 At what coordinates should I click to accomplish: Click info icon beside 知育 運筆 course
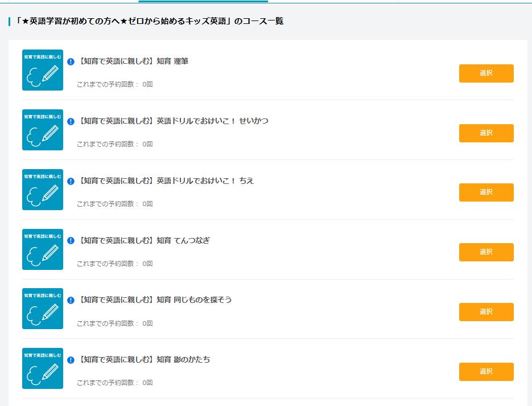71,61
